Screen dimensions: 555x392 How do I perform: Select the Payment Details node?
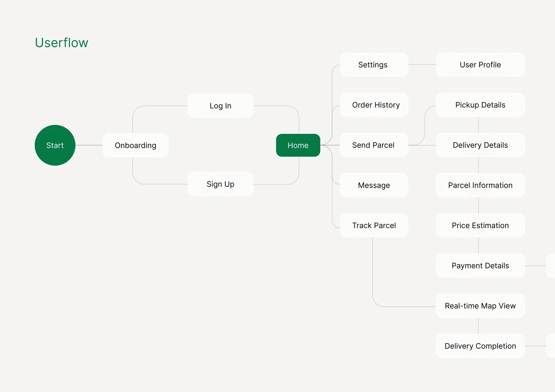[480, 266]
